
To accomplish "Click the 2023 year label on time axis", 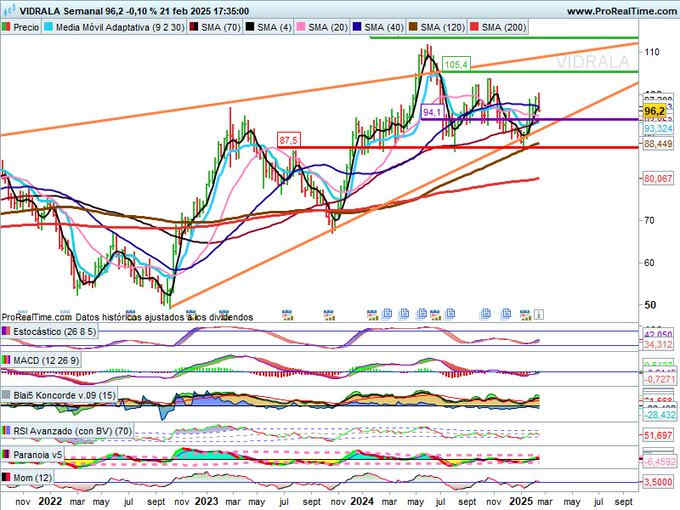I will click(206, 501).
